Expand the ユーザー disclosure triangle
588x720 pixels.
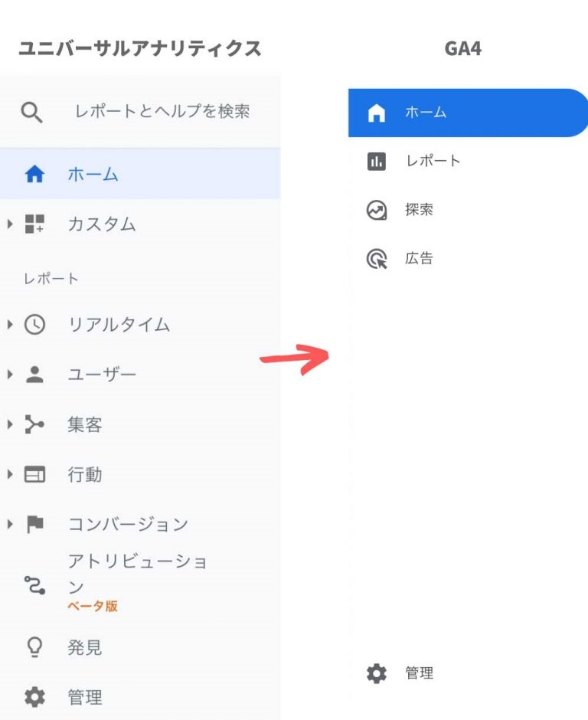click(10, 375)
